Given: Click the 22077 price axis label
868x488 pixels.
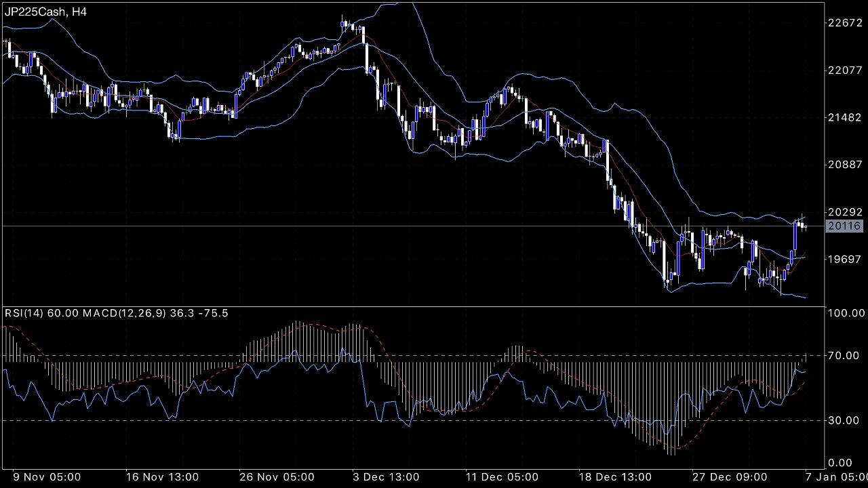Looking at the screenshot, I should [844, 70].
